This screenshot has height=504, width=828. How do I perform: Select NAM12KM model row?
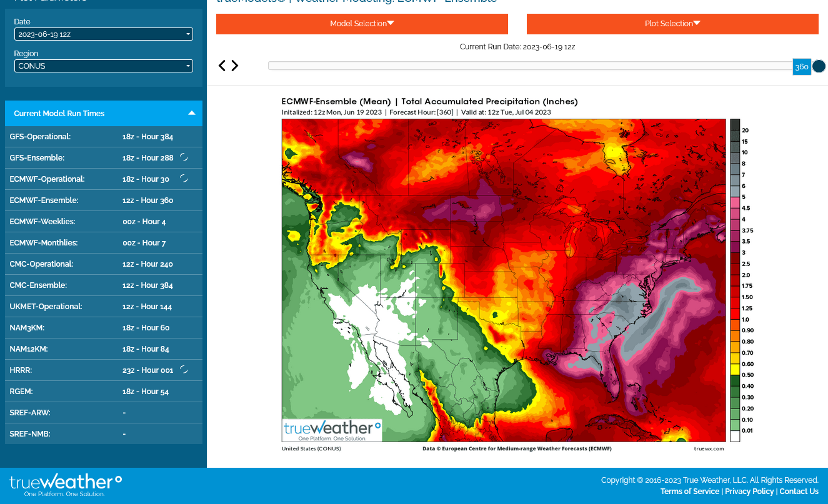pos(104,349)
